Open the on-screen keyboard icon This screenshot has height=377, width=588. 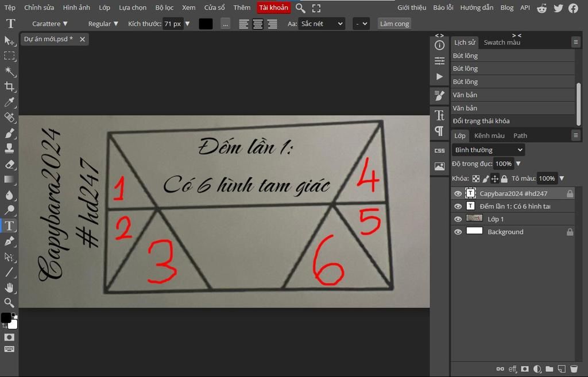[9, 349]
